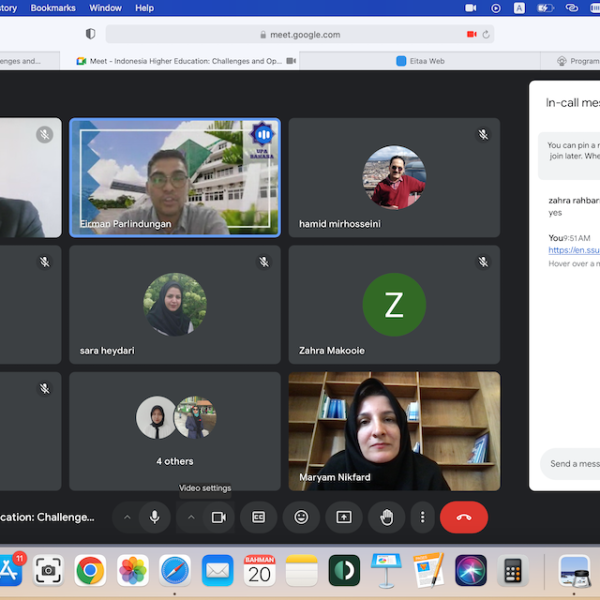The height and width of the screenshot is (600, 600).
Task: Select Firman Parlindungan's video tile
Action: [x=175, y=177]
